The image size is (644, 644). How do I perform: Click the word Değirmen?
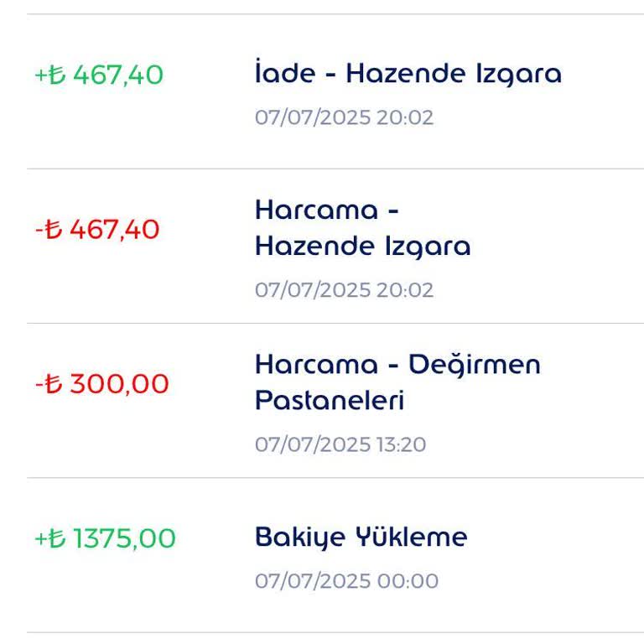[x=475, y=365]
